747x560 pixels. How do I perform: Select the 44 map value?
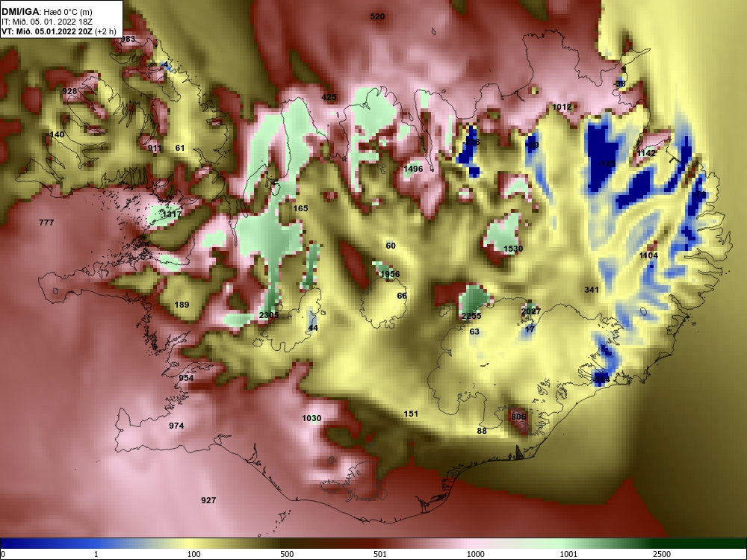(x=313, y=328)
